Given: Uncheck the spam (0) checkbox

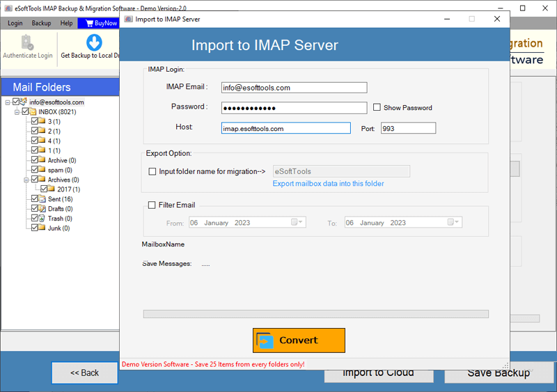Looking at the screenshot, I should pyautogui.click(x=34, y=169).
